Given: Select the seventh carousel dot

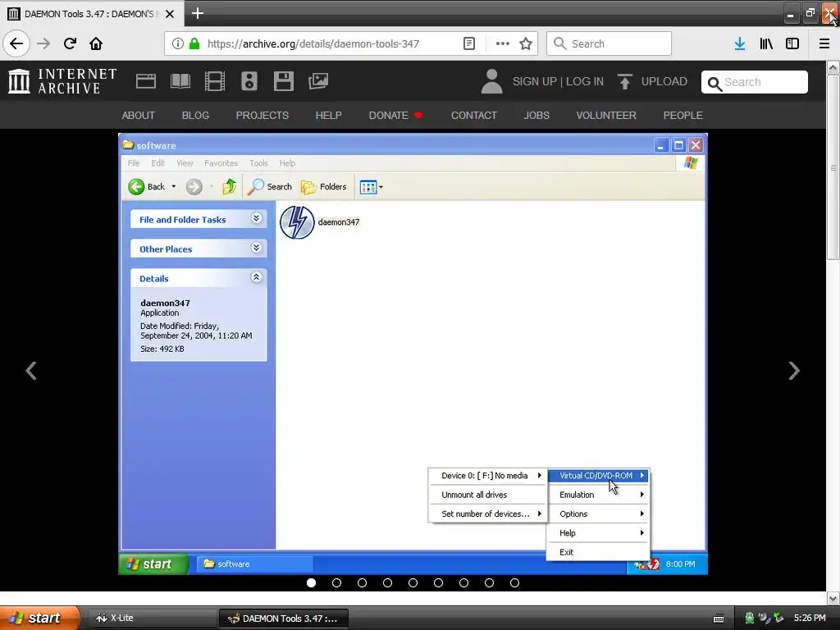Looking at the screenshot, I should pos(464,583).
